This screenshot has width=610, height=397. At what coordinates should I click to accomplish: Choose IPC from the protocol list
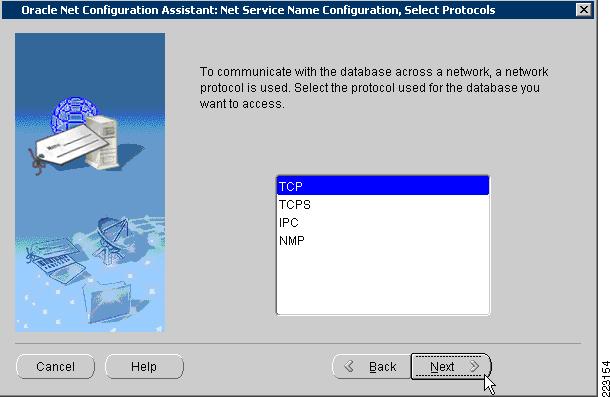tap(383, 223)
